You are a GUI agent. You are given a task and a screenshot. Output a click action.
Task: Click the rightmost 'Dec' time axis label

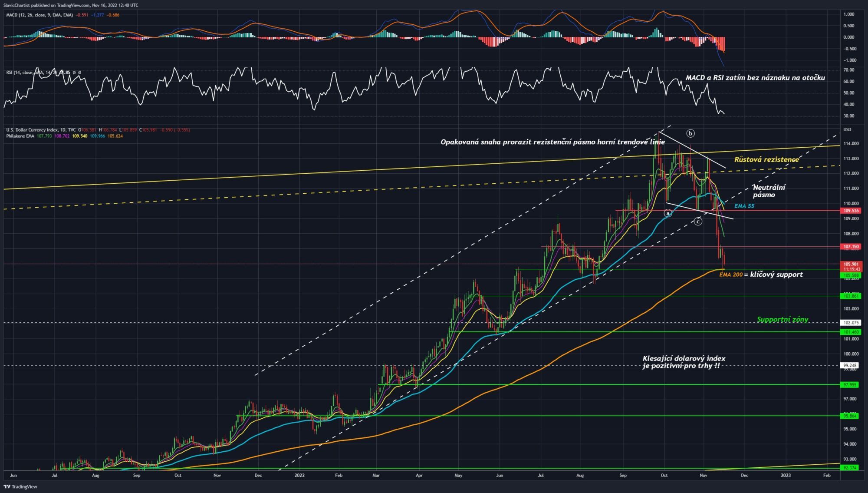click(744, 476)
